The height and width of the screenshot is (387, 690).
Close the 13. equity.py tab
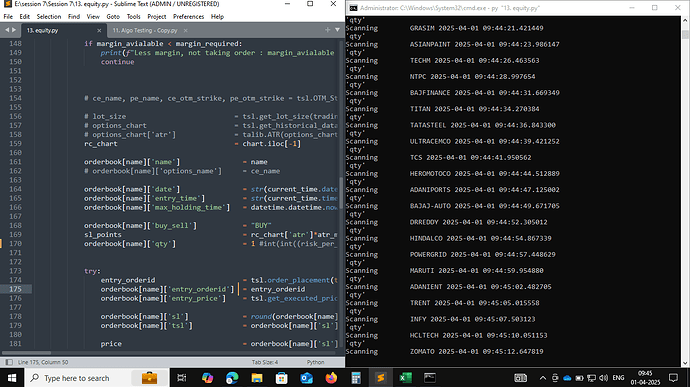99,30
